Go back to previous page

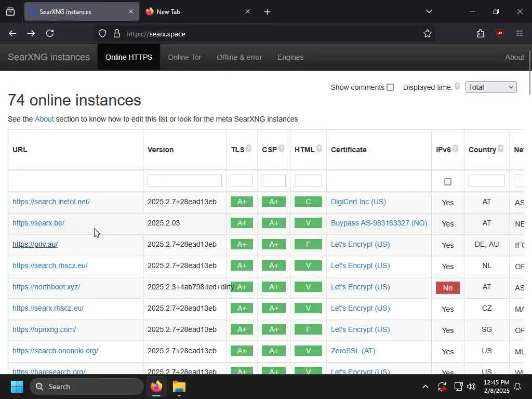pos(12,33)
